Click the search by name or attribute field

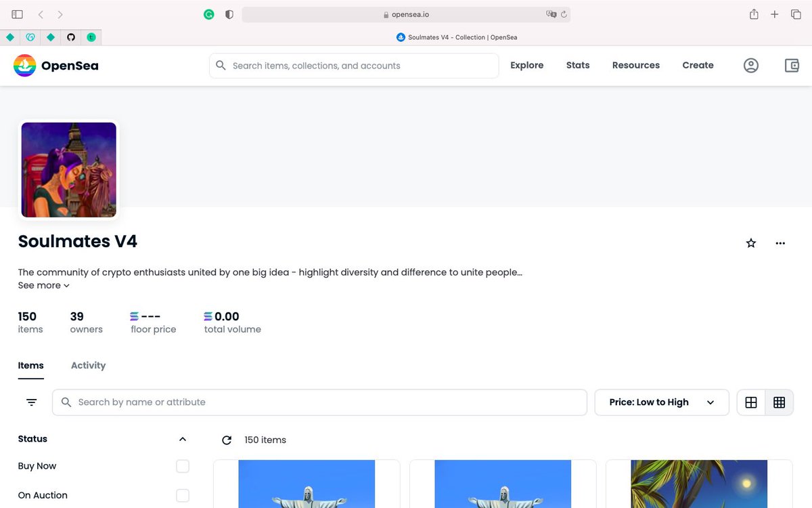[319, 402]
